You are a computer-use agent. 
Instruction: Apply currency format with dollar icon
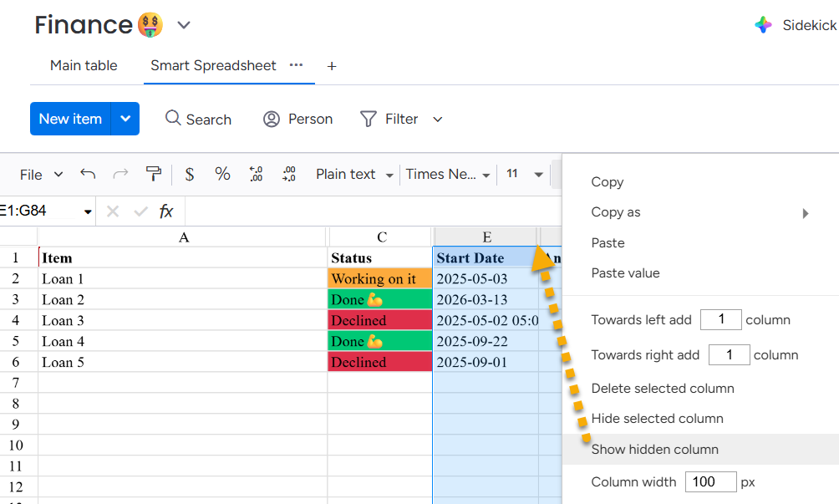click(x=190, y=174)
